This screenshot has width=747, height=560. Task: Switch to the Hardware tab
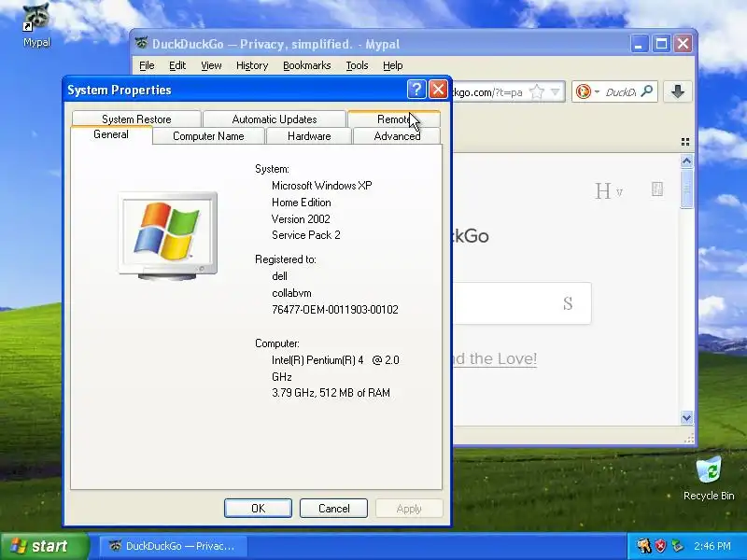click(309, 136)
